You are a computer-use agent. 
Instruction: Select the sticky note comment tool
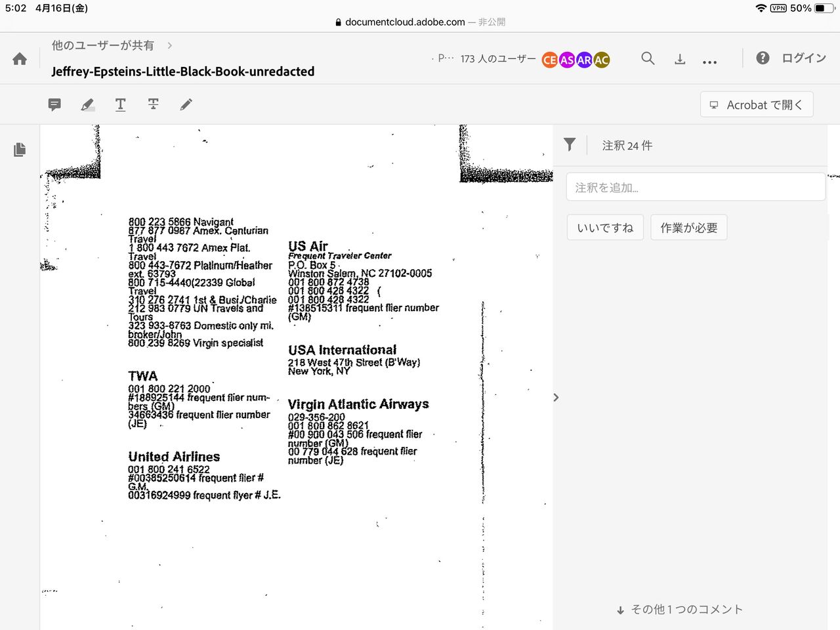tap(54, 104)
